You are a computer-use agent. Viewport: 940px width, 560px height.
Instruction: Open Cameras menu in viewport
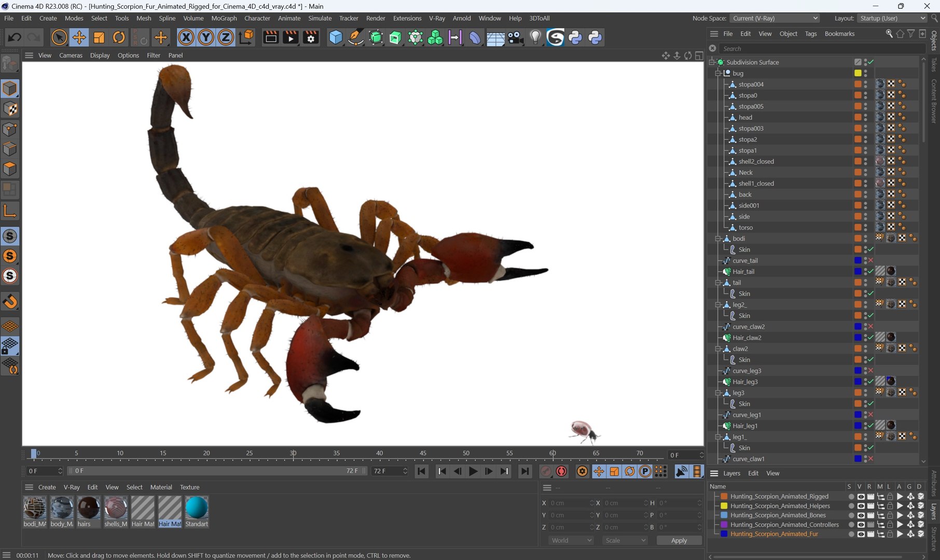71,55
